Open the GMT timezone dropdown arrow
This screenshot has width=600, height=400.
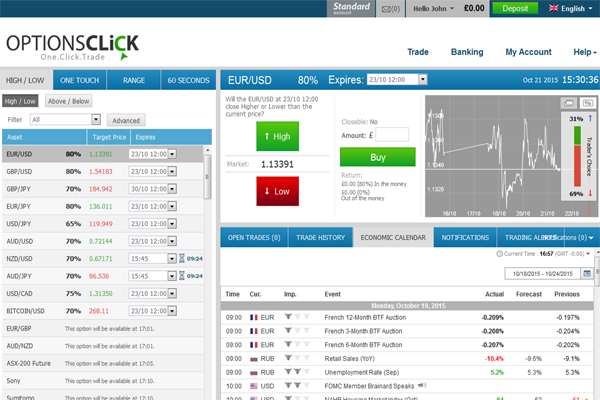click(588, 253)
